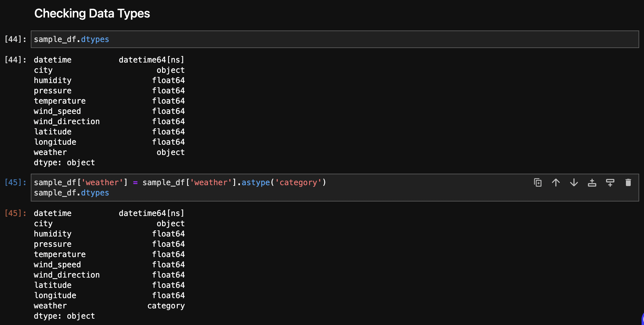This screenshot has width=644, height=325.
Task: Click 'dtypes' on second line of cell 45
Action: [95, 193]
